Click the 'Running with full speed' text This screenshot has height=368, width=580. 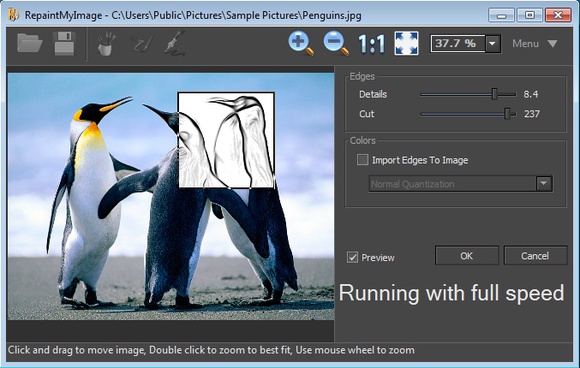point(451,293)
